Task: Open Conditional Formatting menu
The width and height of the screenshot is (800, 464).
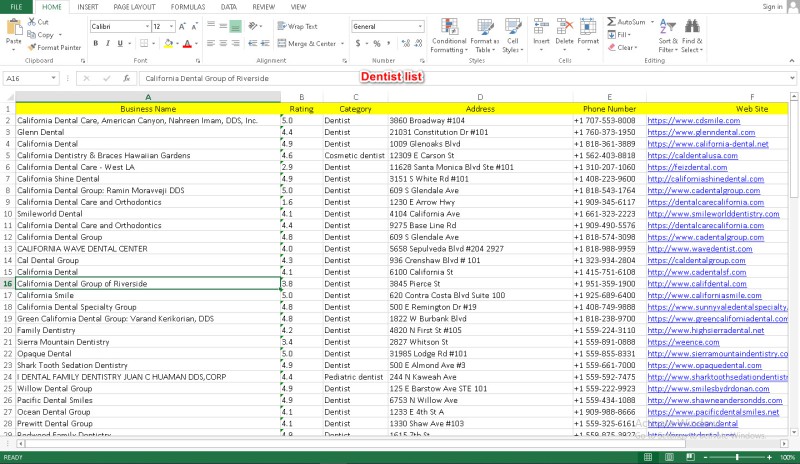Action: click(x=449, y=36)
